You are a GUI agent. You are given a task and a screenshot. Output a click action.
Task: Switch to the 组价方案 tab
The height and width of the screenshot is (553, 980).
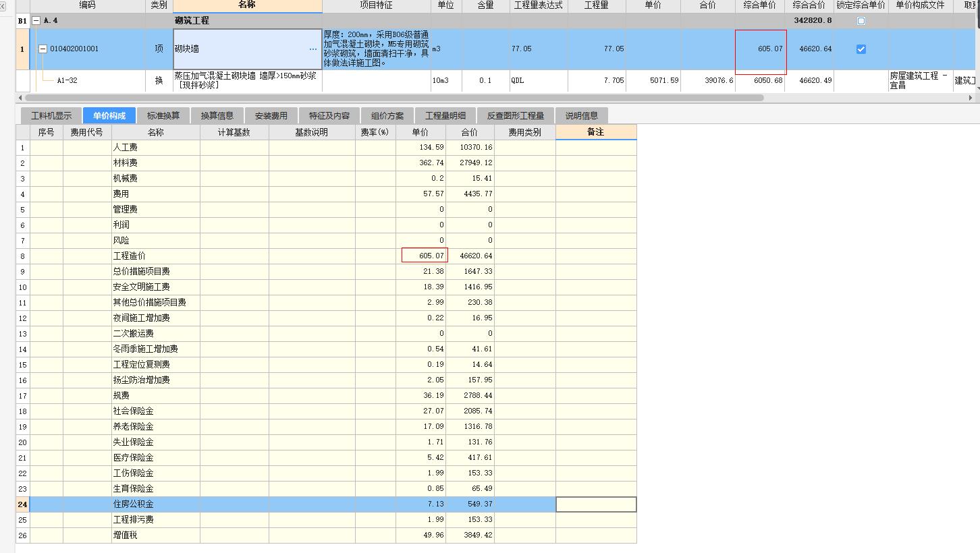[387, 116]
